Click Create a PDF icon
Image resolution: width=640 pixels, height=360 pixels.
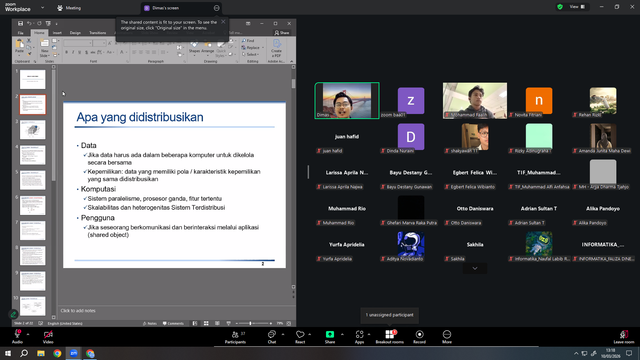[276, 48]
